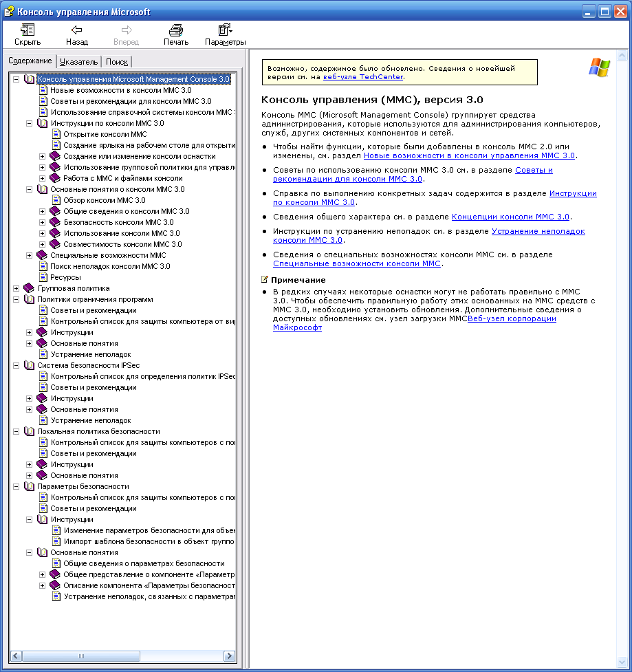The height and width of the screenshot is (672, 632).
Task: Switch to the Содержание tab
Action: tap(30, 61)
